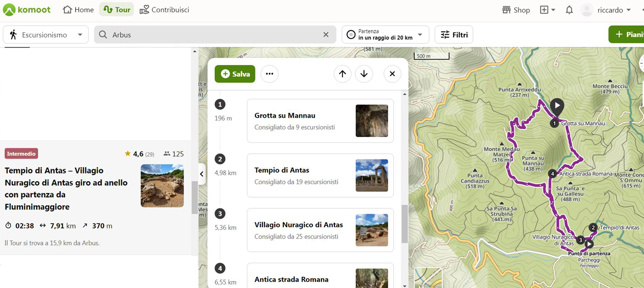The width and height of the screenshot is (644, 288).
Task: Click waypoint number 4 in the list
Action: (x=219, y=268)
